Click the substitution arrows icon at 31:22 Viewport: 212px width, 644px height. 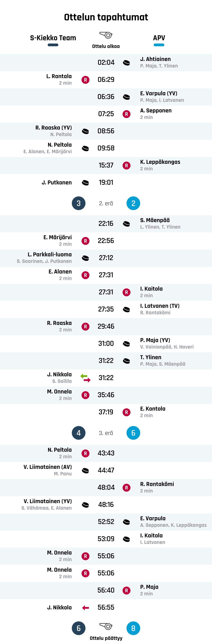tap(85, 378)
